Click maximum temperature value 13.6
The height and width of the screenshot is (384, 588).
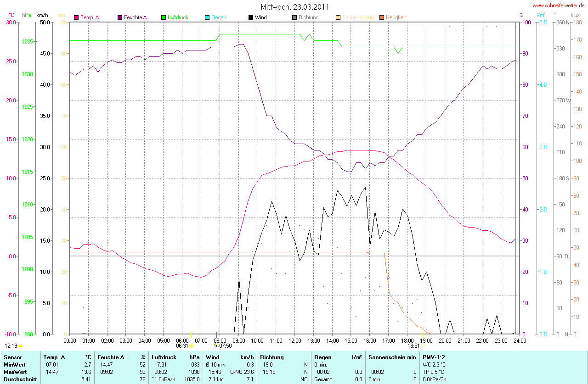coord(87,372)
